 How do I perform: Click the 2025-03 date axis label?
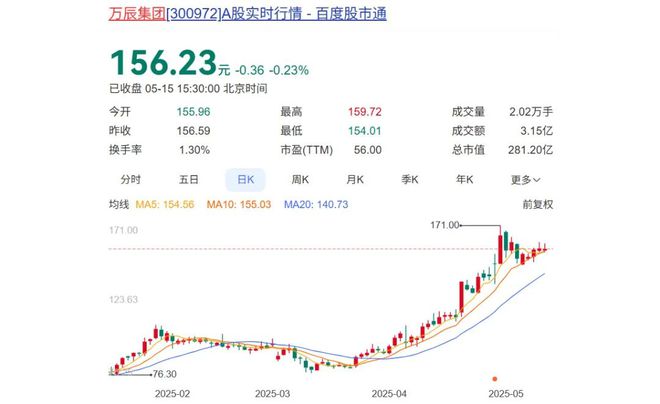tap(272, 394)
